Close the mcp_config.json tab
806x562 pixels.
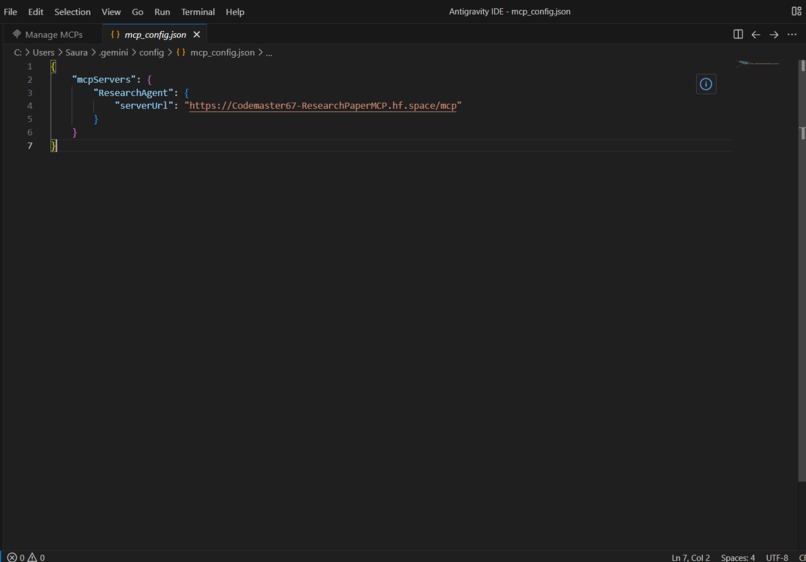pyautogui.click(x=196, y=34)
